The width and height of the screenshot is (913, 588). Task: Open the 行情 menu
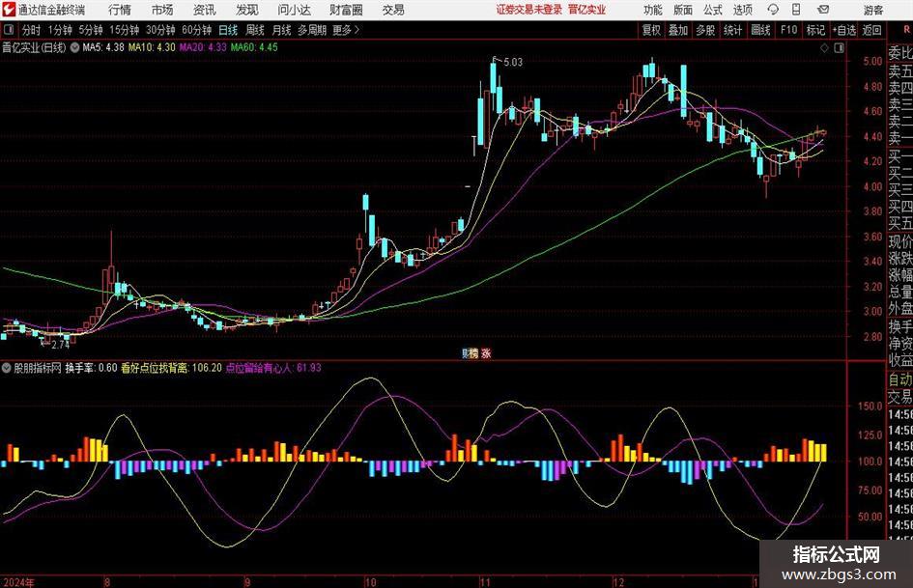(120, 10)
